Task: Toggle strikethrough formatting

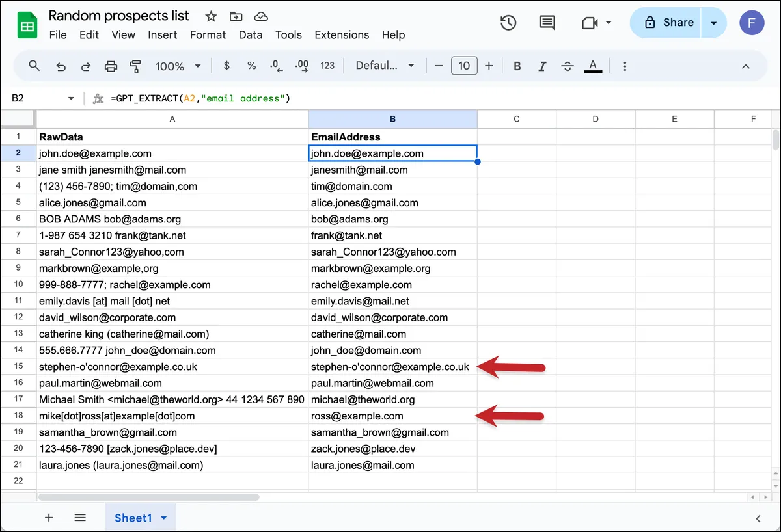Action: click(568, 66)
